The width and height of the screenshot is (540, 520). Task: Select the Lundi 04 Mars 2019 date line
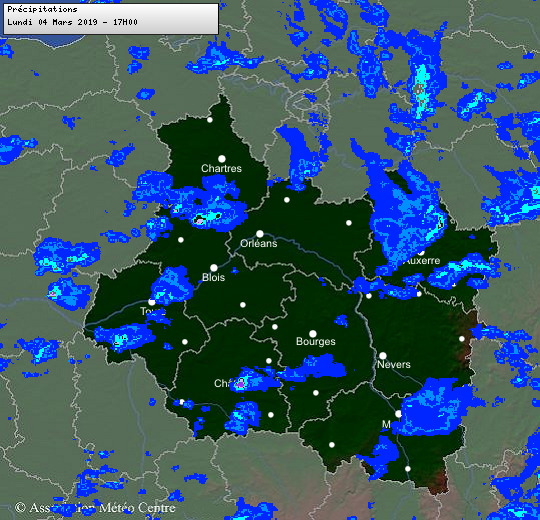72,22
